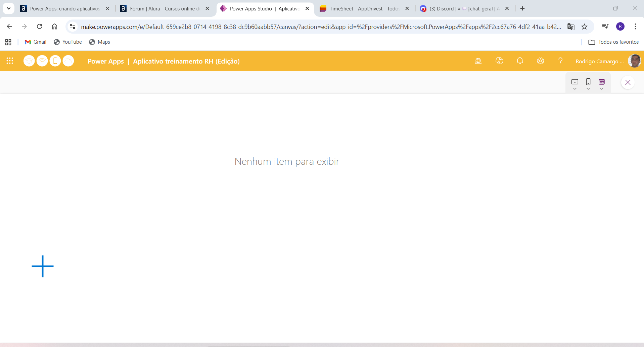Open the Copilot icon in the header

click(499, 61)
